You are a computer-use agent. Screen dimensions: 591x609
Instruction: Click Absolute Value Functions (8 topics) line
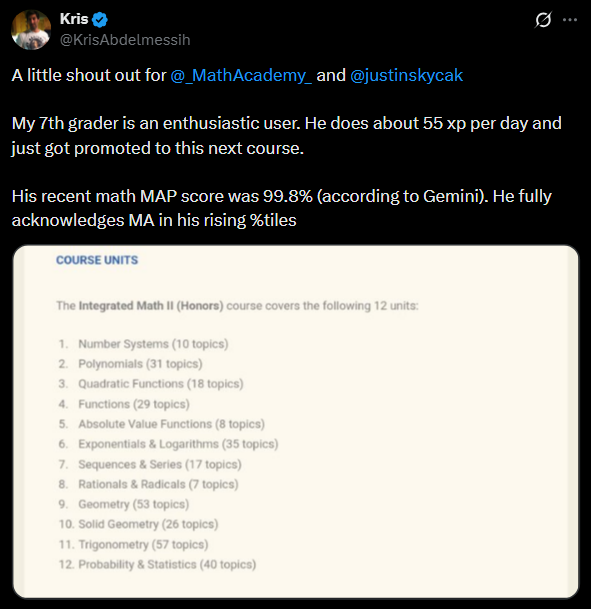(172, 424)
